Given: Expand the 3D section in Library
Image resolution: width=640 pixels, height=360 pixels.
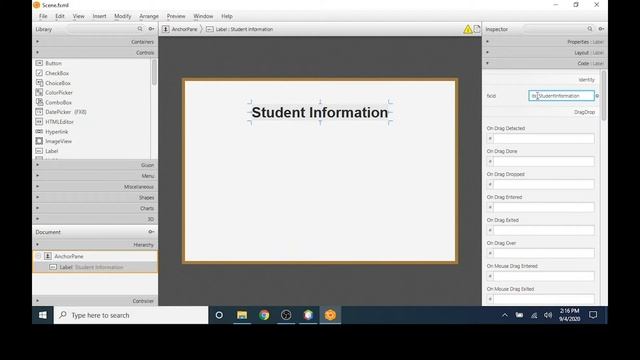Looking at the screenshot, I should (x=95, y=219).
